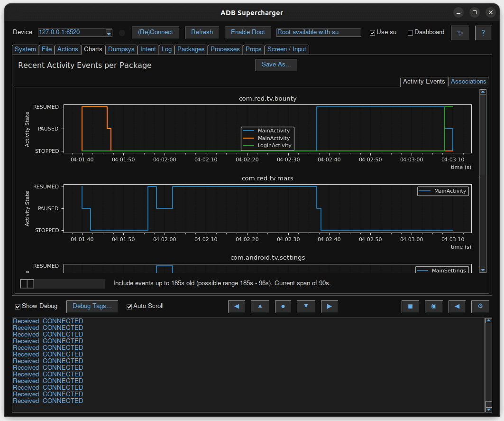
Task: Click the up arrow navigation button
Action: pyautogui.click(x=260, y=307)
